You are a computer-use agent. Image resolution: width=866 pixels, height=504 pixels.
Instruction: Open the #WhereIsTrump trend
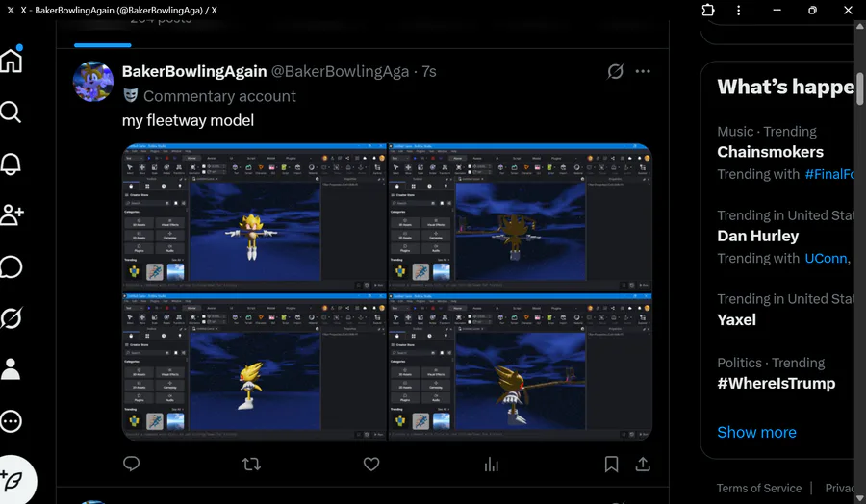(x=776, y=384)
